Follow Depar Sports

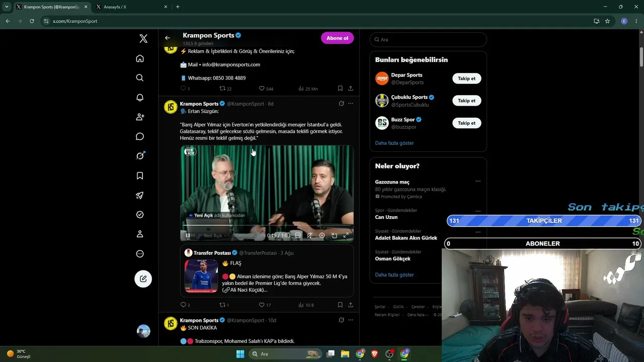tap(466, 78)
